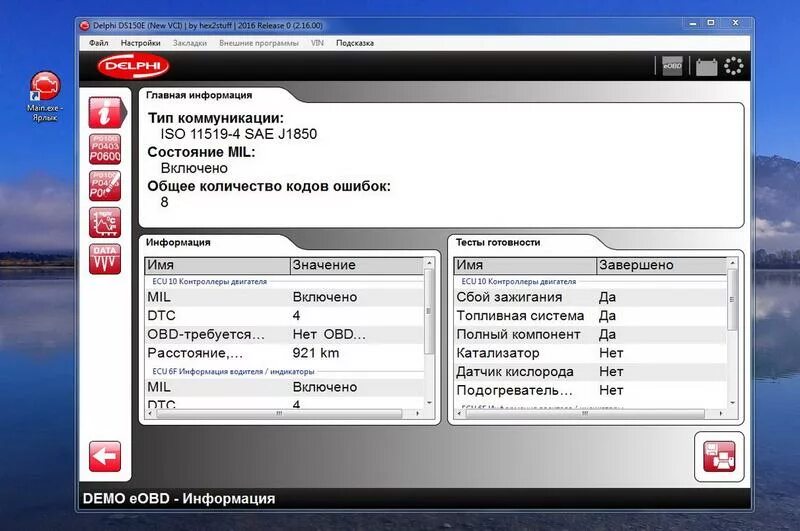Check the battery voltage icon
The height and width of the screenshot is (531, 800).
point(706,67)
